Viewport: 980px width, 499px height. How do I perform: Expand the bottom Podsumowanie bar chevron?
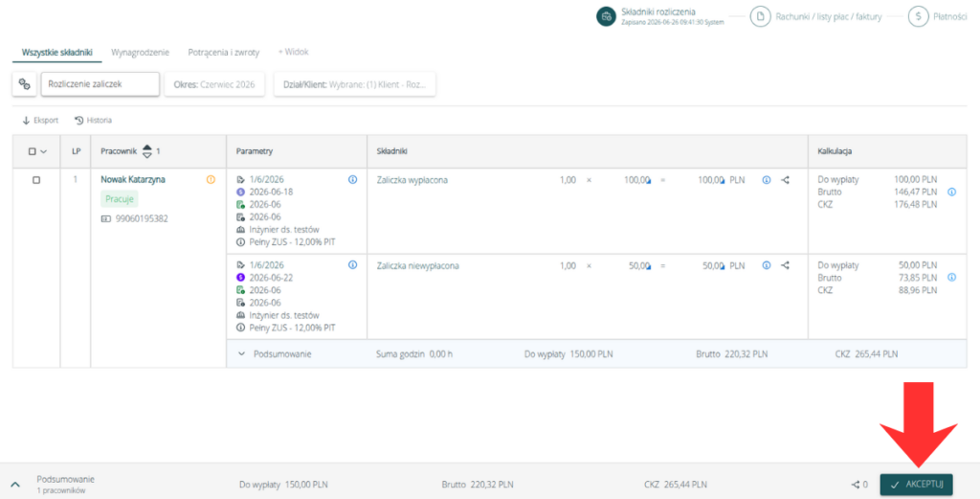[x=15, y=485]
